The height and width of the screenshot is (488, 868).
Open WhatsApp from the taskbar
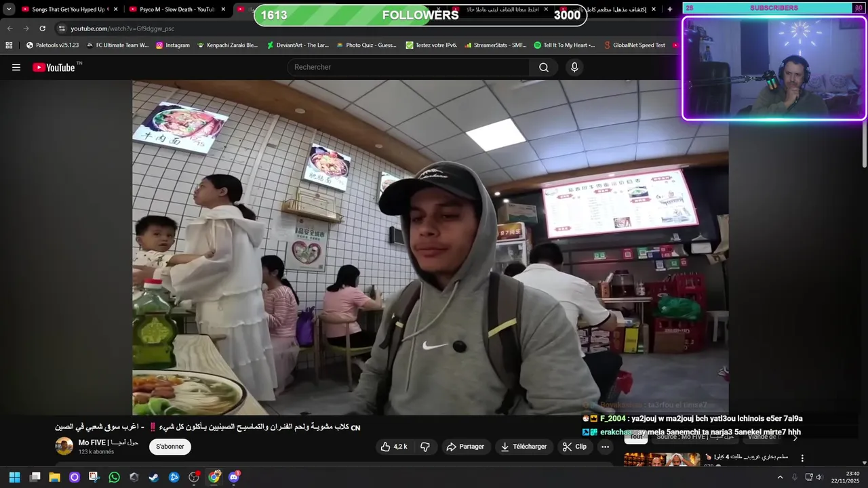click(x=114, y=477)
